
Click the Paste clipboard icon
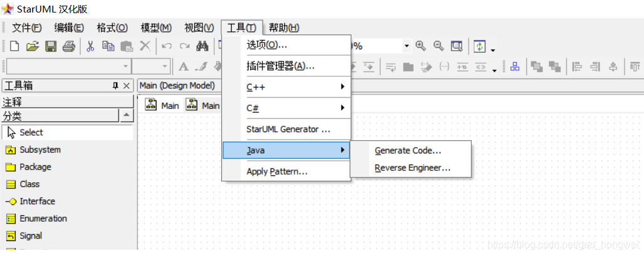click(127, 46)
